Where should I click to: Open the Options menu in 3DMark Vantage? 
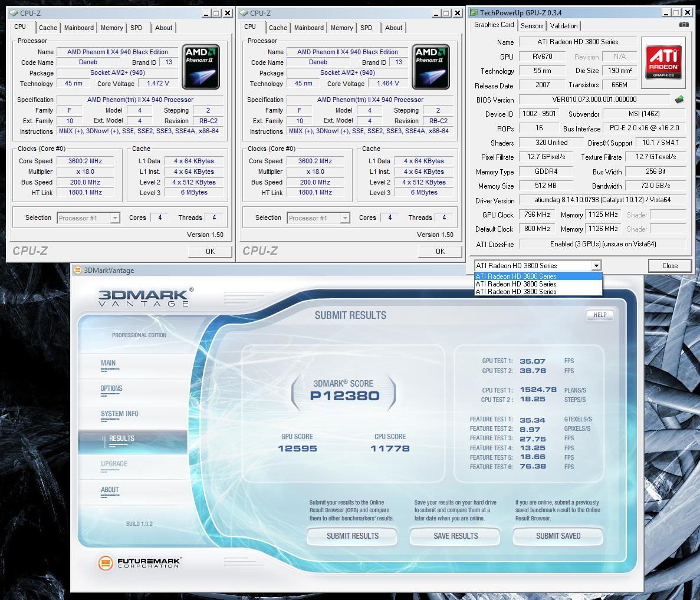[x=111, y=388]
